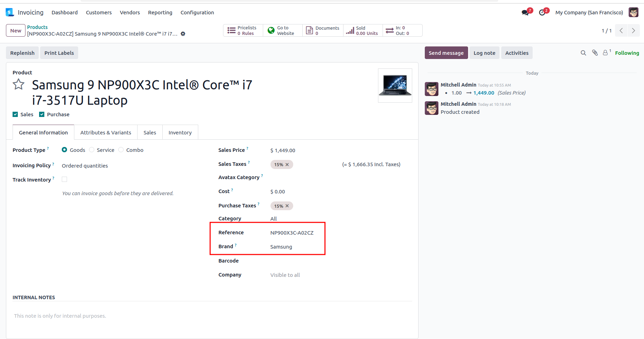This screenshot has height=339, width=644.
Task: Enable Track Inventory checkbox
Action: tap(65, 179)
